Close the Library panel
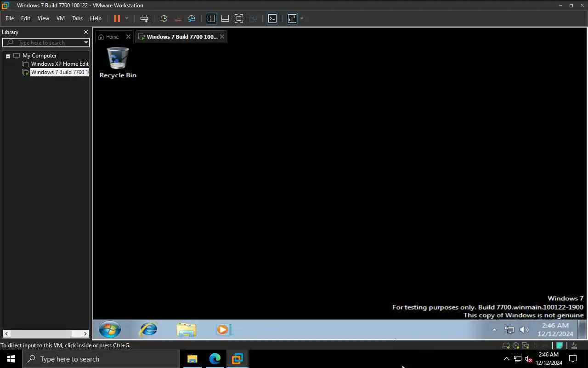588x368 pixels. click(85, 32)
